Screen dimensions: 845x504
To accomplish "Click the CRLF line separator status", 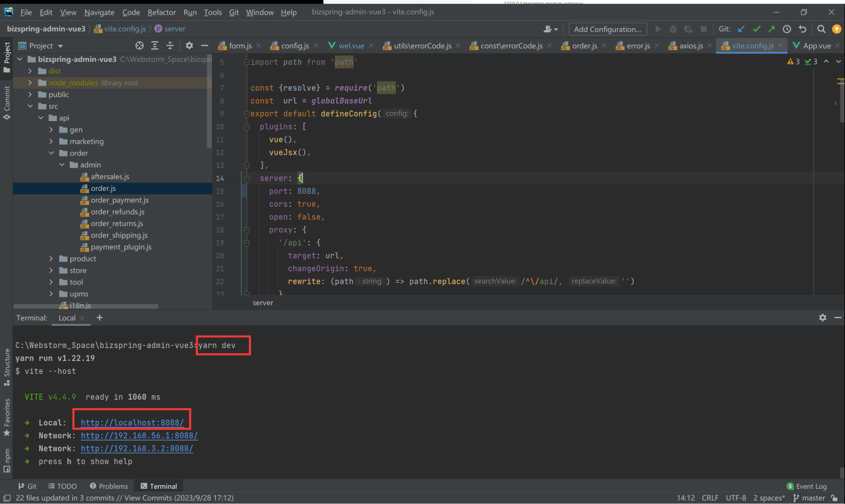I will point(710,498).
